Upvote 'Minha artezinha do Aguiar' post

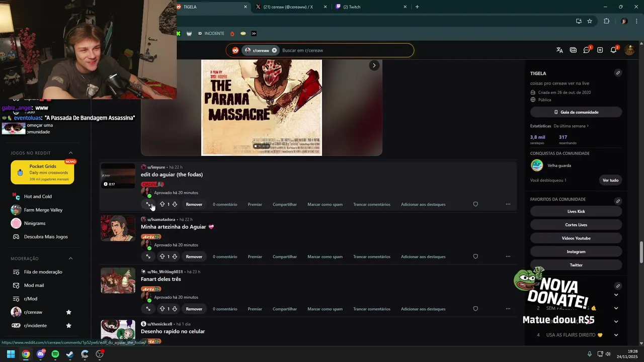point(162,256)
